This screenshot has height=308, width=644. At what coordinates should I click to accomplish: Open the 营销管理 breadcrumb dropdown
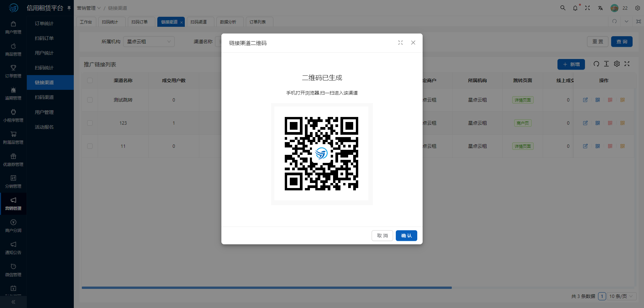click(x=89, y=8)
